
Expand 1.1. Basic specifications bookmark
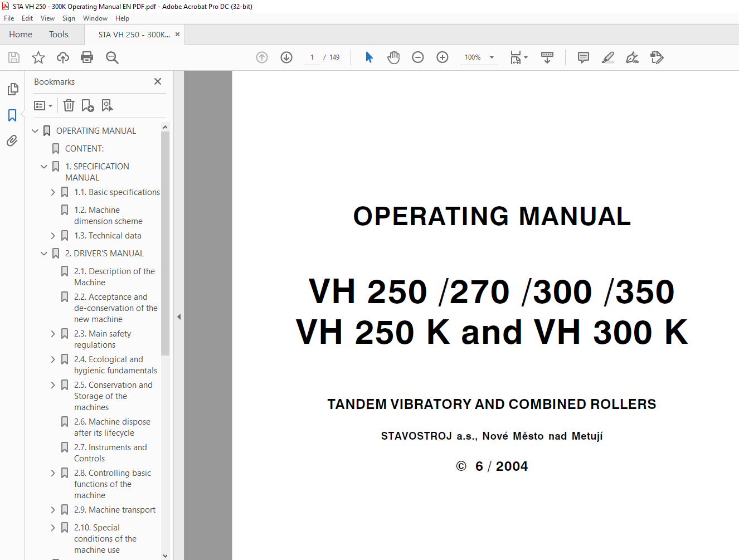point(53,192)
